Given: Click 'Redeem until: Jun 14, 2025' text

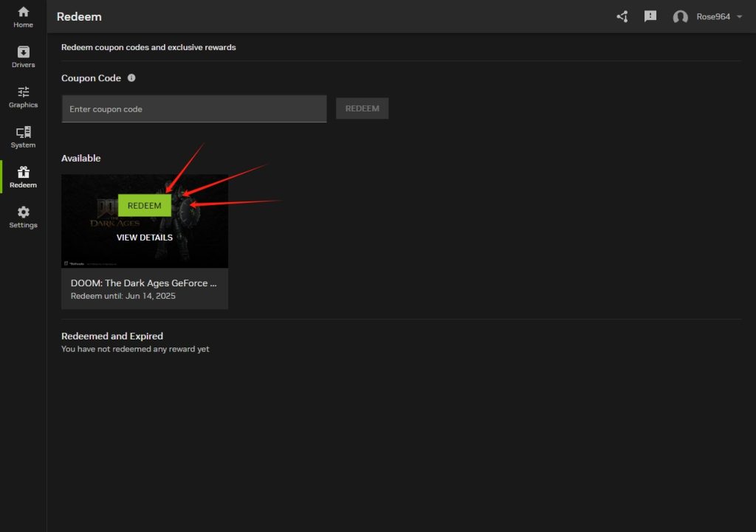Looking at the screenshot, I should click(123, 296).
